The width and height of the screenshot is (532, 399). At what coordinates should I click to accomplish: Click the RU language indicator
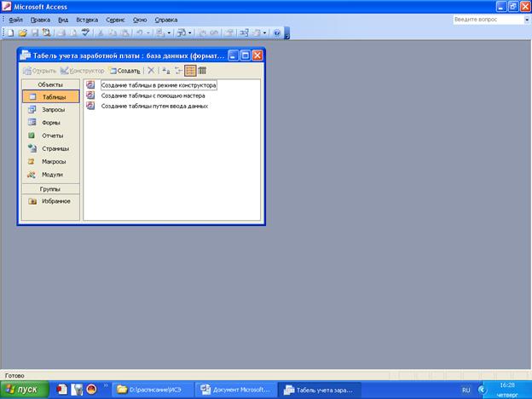pyautogui.click(x=466, y=390)
